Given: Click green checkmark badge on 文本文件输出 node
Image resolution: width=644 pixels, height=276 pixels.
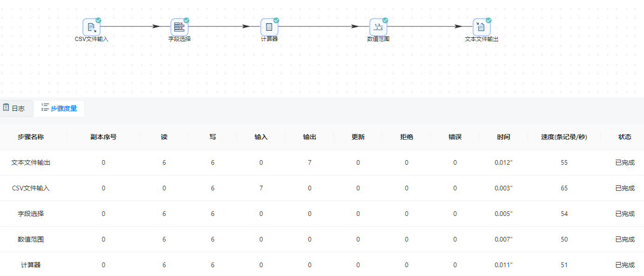Looking at the screenshot, I should click(488, 20).
